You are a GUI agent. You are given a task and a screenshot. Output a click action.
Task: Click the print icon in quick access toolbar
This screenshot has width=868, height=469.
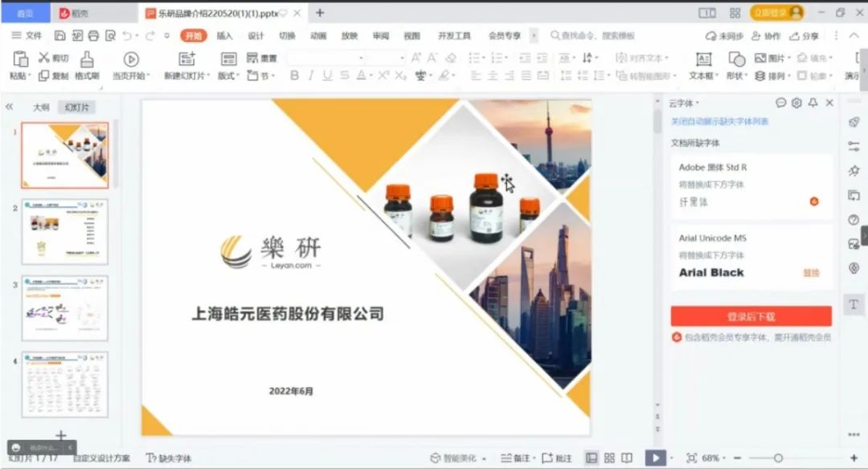pos(93,36)
